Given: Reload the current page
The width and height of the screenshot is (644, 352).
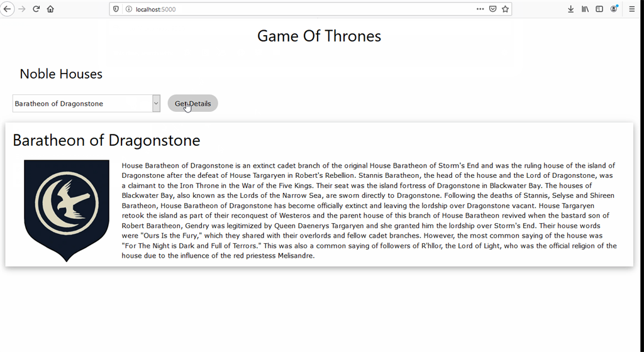Looking at the screenshot, I should coord(36,9).
